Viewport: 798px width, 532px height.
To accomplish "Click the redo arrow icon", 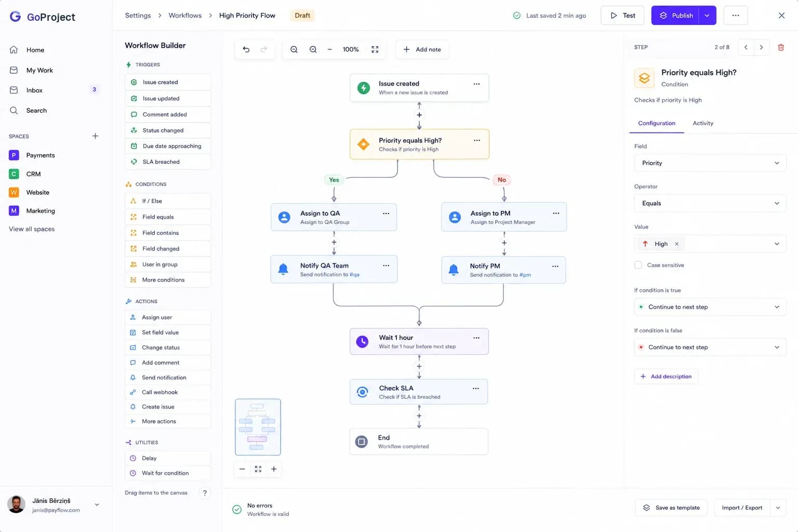I will coord(263,49).
